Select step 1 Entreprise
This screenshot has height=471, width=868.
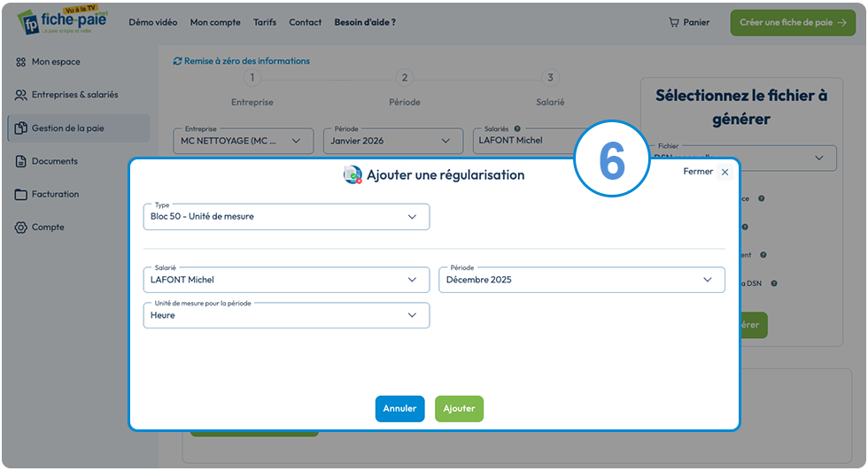point(252,78)
